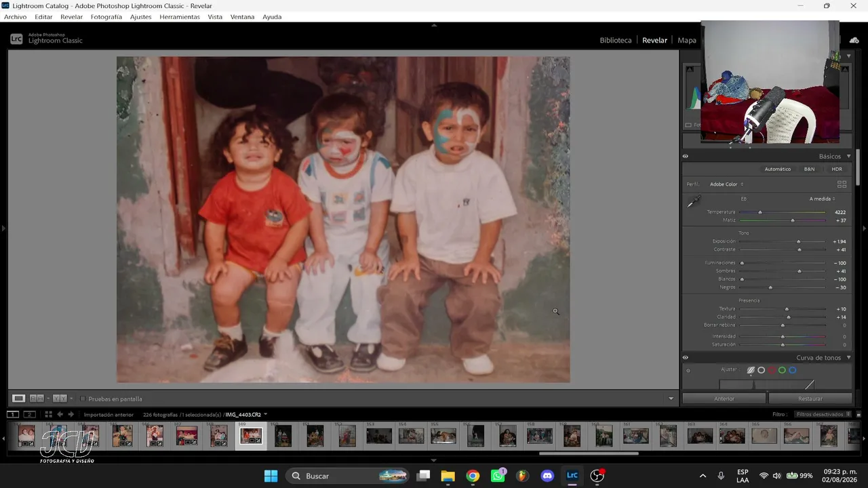This screenshot has height=488, width=868.
Task: Click the filmstrip horizontal scrollbar
Action: click(589, 453)
